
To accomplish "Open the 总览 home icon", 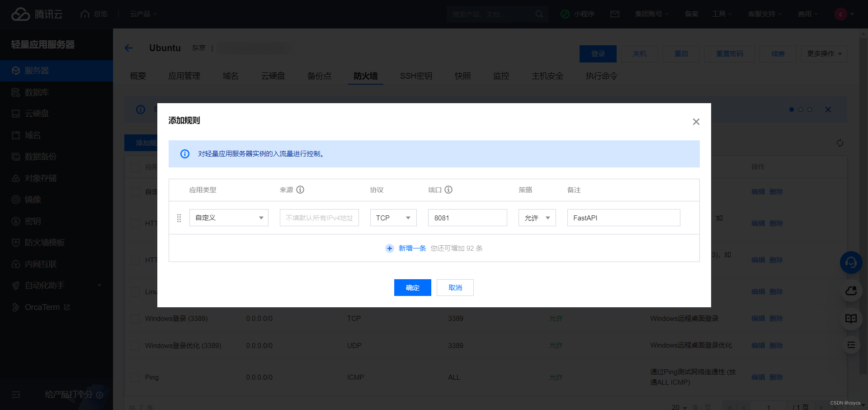I will [85, 14].
